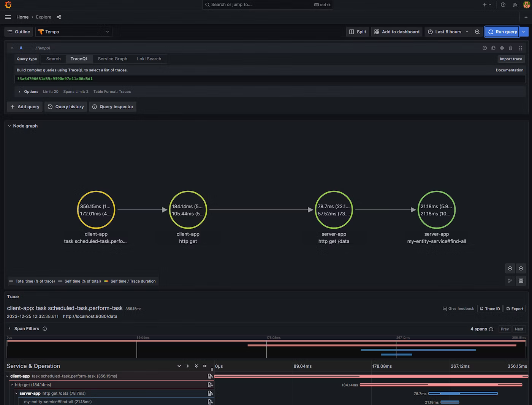Switch node graph to grid layout
Image resolution: width=532 pixels, height=405 pixels.
(x=521, y=281)
